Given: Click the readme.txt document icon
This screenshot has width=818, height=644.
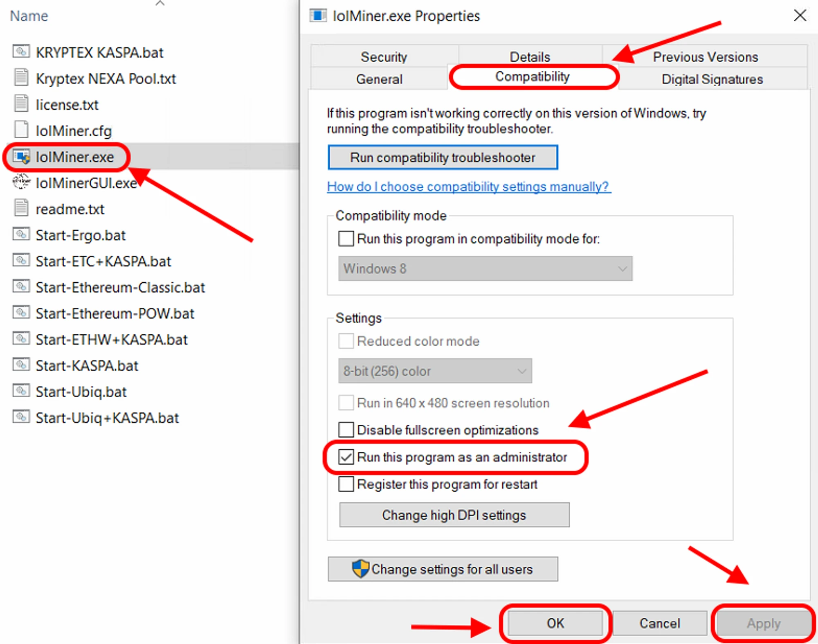Looking at the screenshot, I should tap(21, 208).
